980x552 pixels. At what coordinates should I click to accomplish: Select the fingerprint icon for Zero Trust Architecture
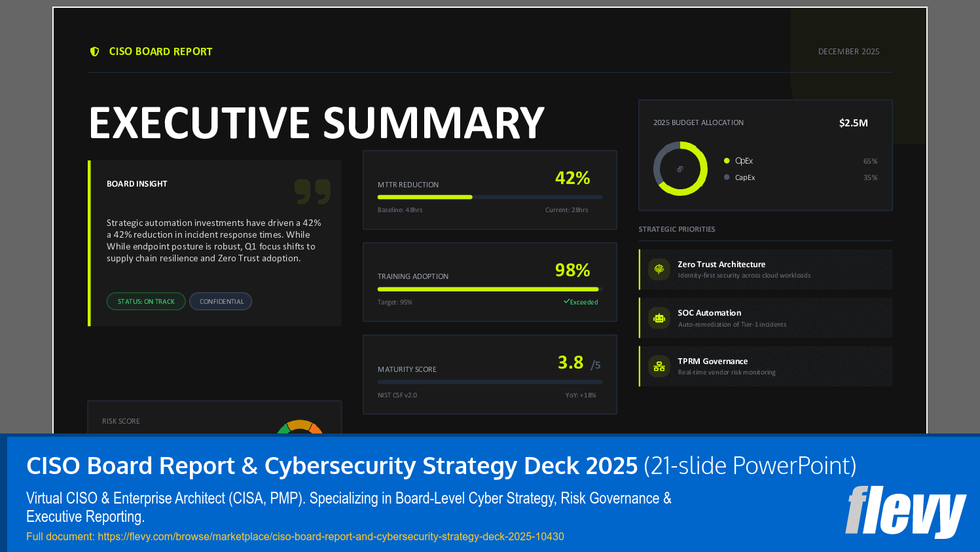tap(659, 269)
